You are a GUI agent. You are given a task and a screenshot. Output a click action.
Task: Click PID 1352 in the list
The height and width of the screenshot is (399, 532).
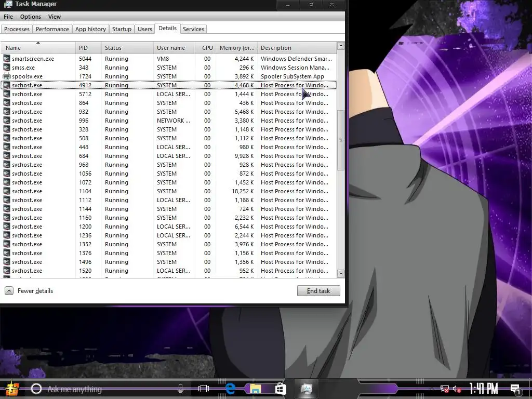pyautogui.click(x=85, y=244)
